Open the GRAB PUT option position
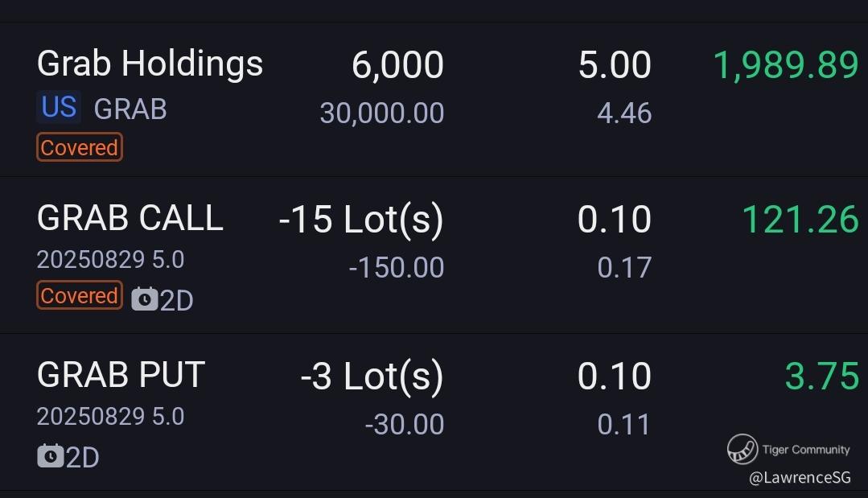 pyautogui.click(x=434, y=412)
